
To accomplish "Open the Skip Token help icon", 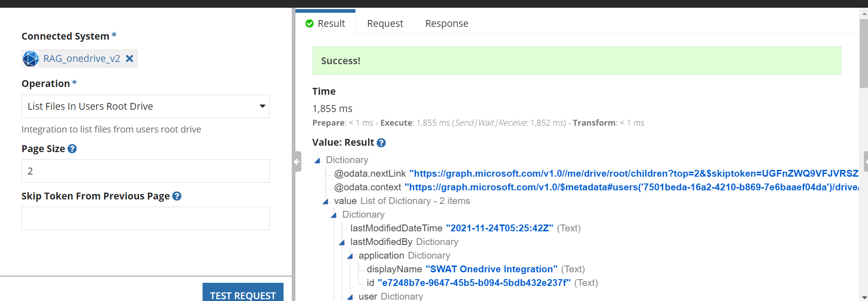I will point(177,196).
